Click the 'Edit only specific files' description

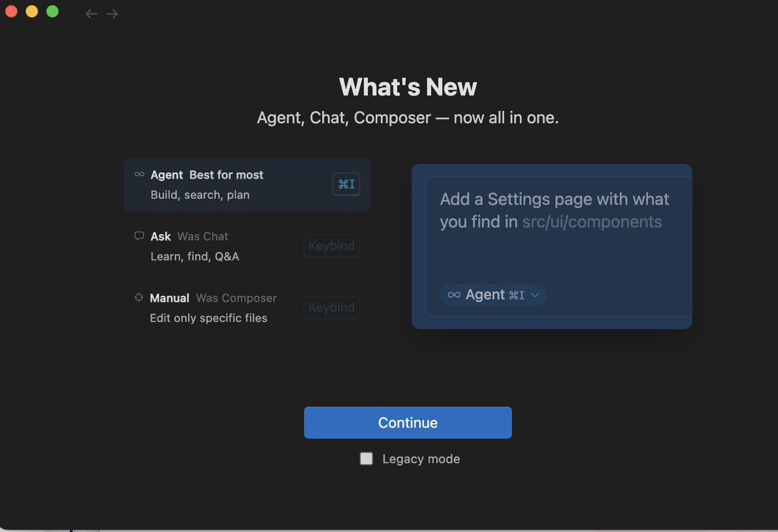(x=208, y=318)
